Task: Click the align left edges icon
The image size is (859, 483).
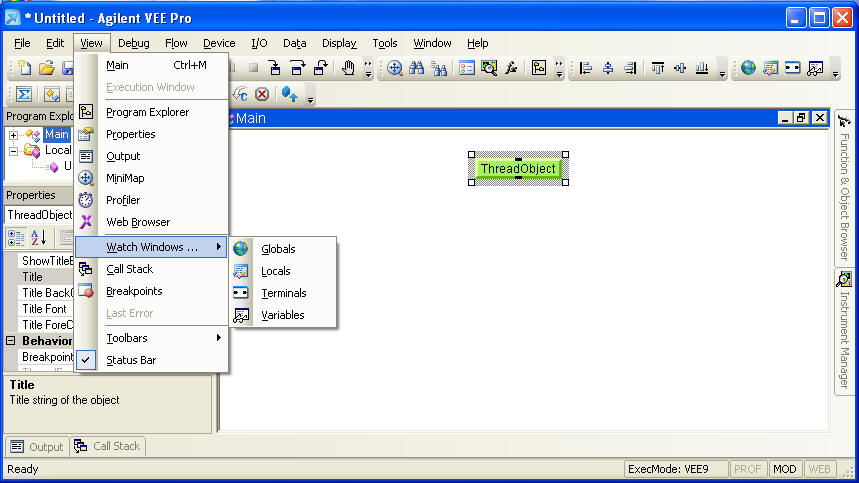Action: 586,68
